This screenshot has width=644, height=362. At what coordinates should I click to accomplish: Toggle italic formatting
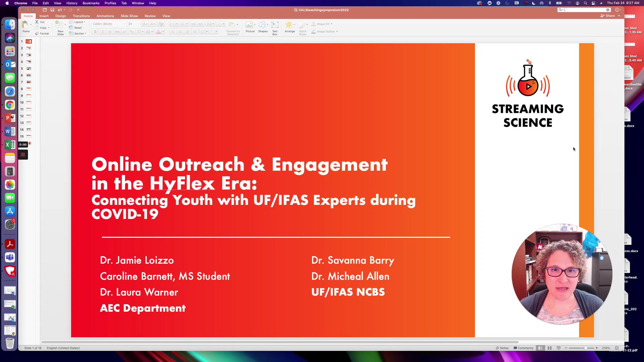coord(103,32)
